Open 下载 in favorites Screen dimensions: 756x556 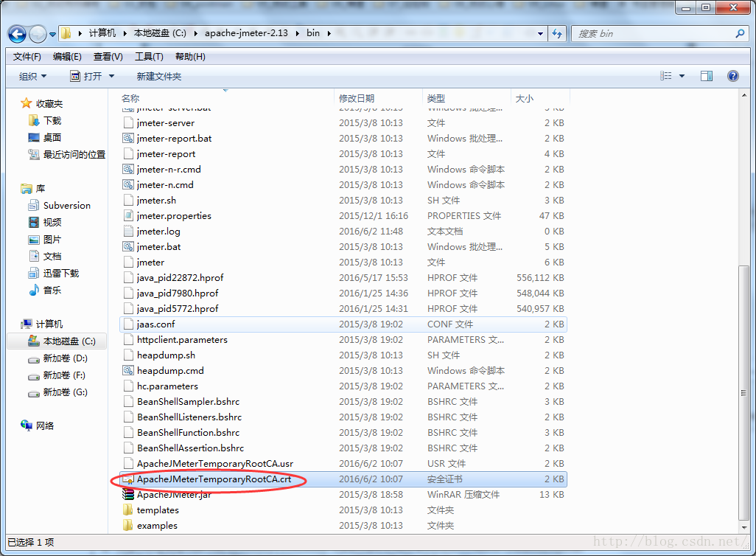coord(52,120)
